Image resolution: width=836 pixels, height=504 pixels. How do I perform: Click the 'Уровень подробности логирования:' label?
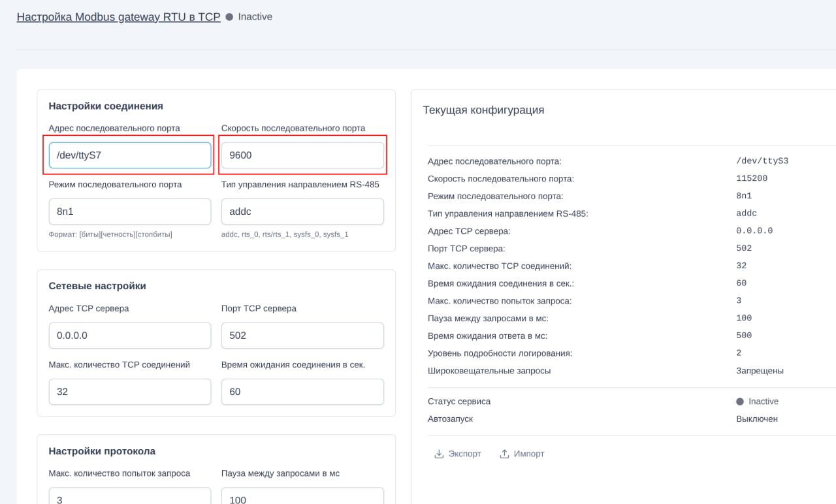pos(500,353)
